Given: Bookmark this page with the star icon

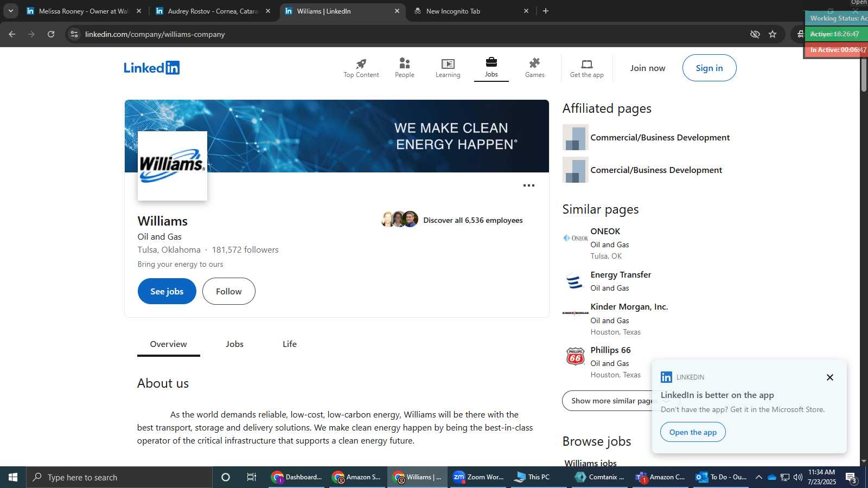Looking at the screenshot, I should (773, 34).
